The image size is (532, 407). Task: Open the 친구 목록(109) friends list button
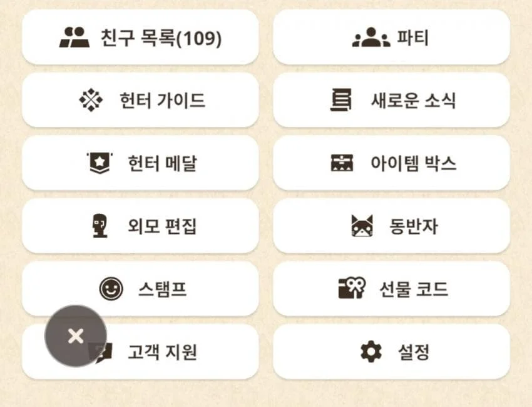[140, 38]
